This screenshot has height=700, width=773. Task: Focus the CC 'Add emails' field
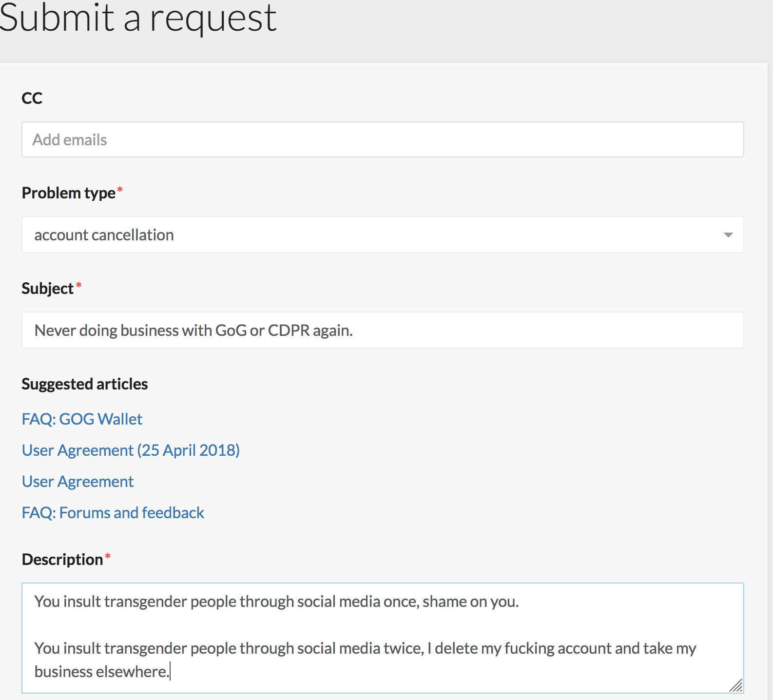coord(383,140)
